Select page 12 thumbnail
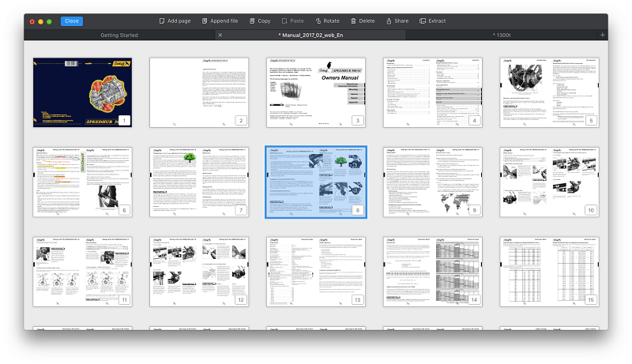The width and height of the screenshot is (632, 364). tap(199, 272)
